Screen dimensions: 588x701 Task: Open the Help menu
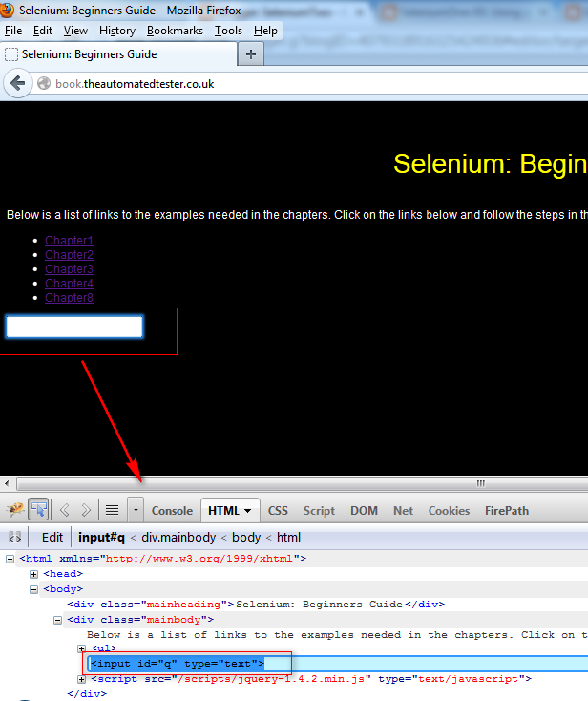point(265,31)
